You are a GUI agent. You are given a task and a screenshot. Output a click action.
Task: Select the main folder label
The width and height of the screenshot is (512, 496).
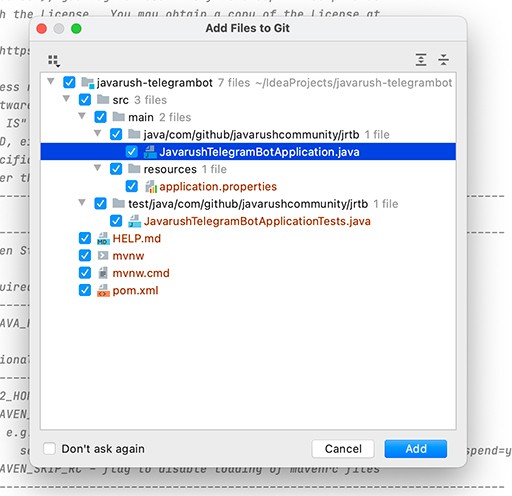pos(141,117)
